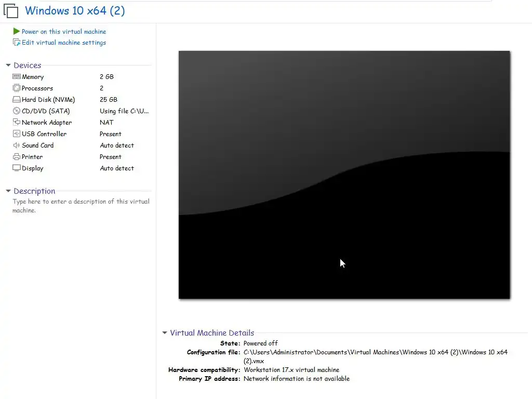Click the green Power on play icon
The height and width of the screenshot is (399, 532).
(16, 32)
